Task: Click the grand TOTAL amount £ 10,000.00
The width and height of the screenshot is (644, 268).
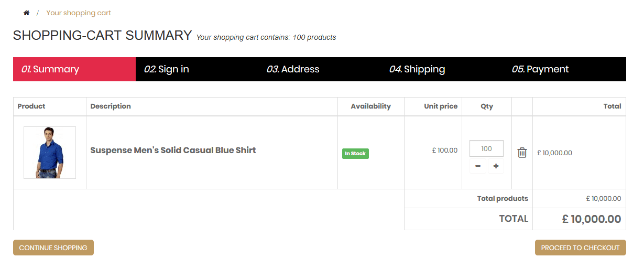Action: point(591,219)
